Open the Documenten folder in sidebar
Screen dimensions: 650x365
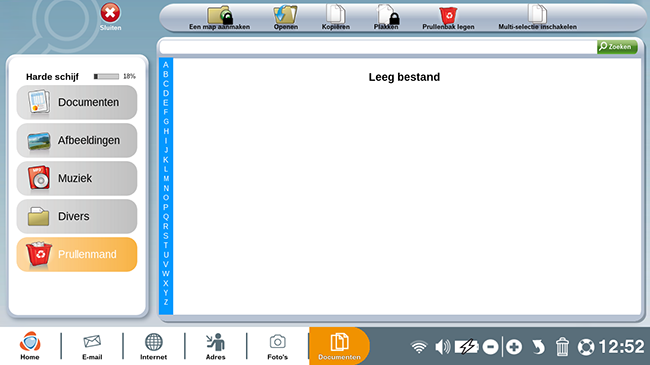(x=77, y=102)
